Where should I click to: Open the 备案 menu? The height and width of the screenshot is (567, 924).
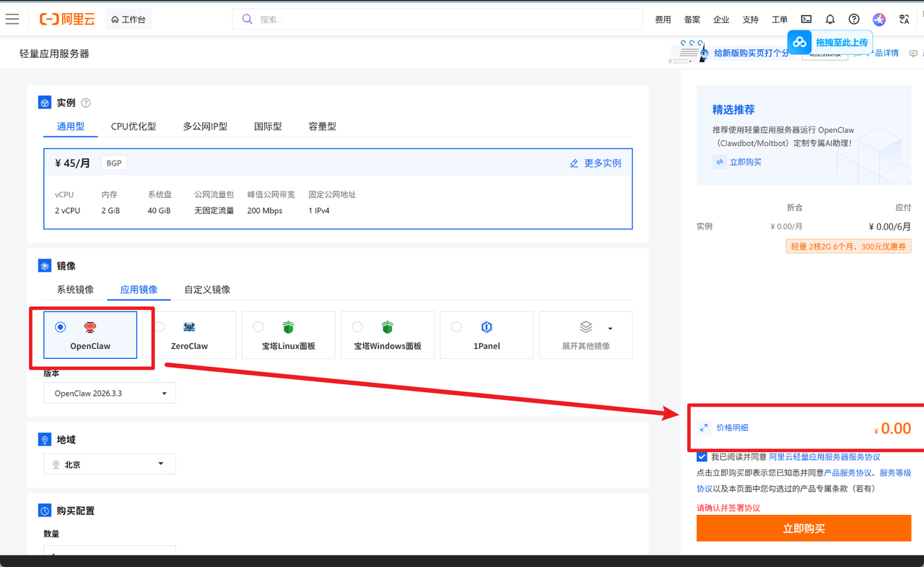click(x=692, y=20)
